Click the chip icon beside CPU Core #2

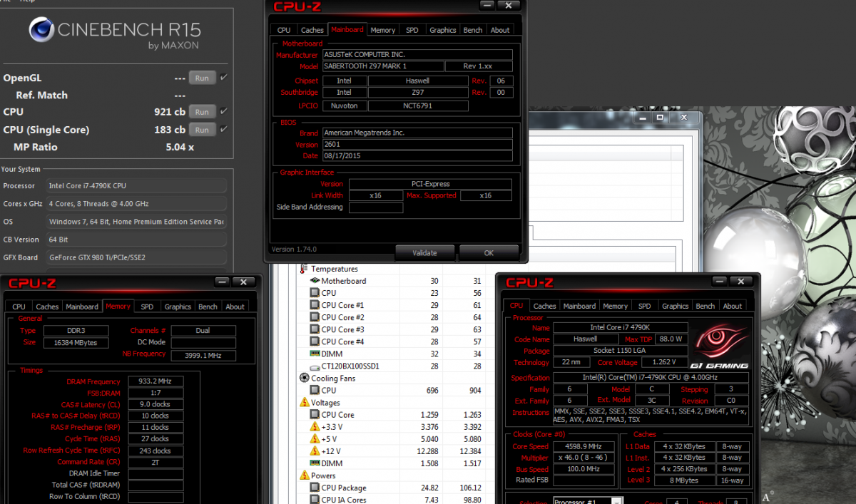tap(315, 317)
